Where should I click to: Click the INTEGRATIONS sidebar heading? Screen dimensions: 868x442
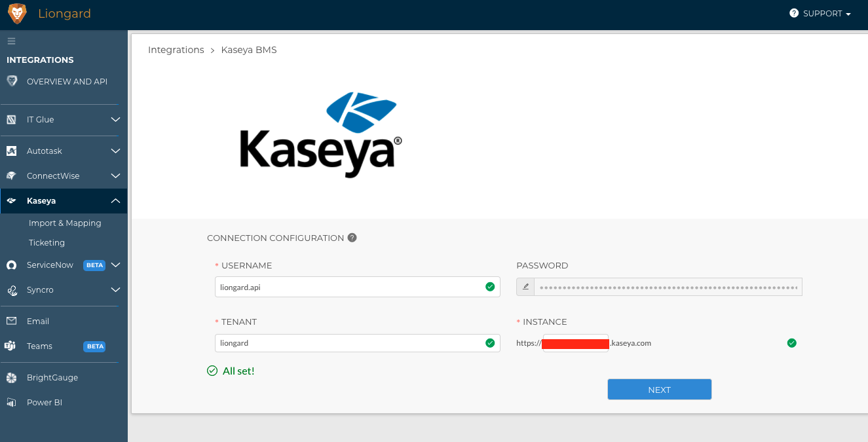pos(40,60)
